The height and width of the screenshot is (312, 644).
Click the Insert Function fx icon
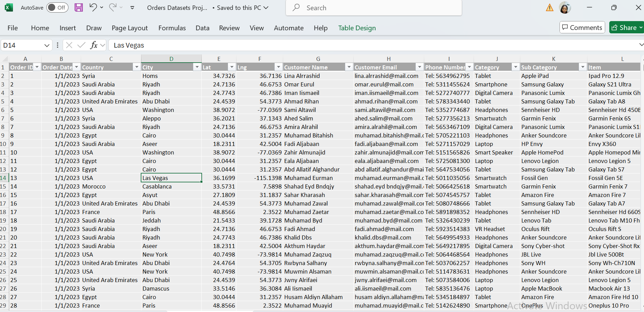94,45
